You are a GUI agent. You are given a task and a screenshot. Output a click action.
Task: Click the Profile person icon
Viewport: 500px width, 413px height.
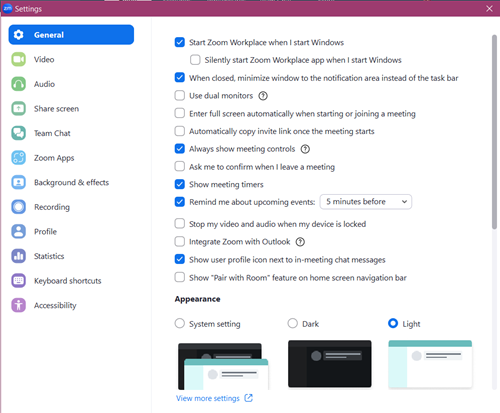[x=19, y=231]
